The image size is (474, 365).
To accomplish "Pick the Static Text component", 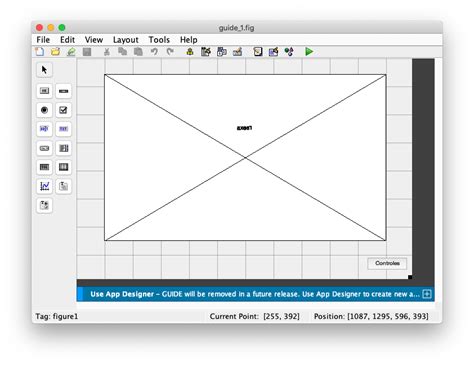I will (63, 129).
